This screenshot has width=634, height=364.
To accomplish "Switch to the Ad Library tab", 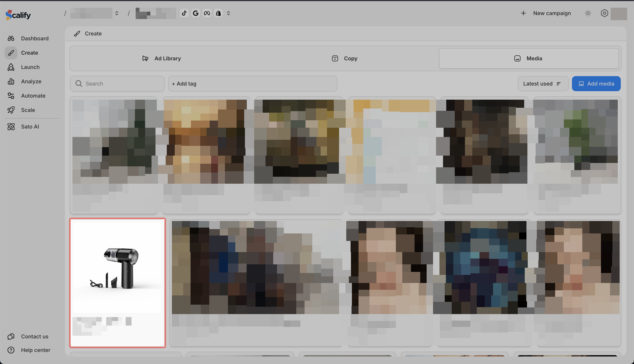I will (x=162, y=58).
